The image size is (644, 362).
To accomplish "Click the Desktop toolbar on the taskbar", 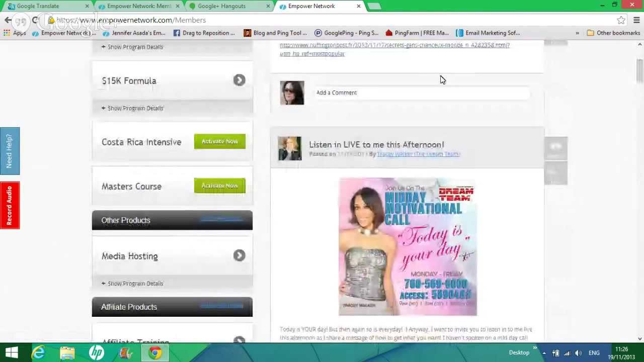I will tap(519, 353).
